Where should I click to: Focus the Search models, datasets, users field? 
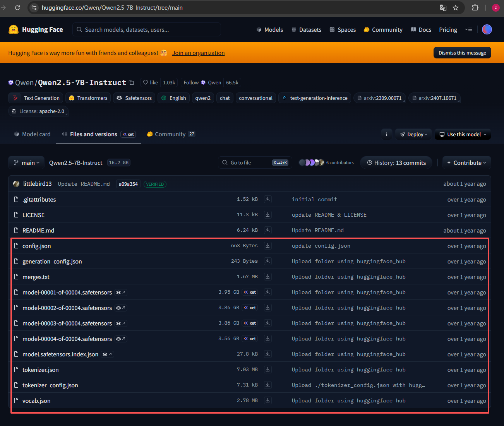click(x=147, y=30)
